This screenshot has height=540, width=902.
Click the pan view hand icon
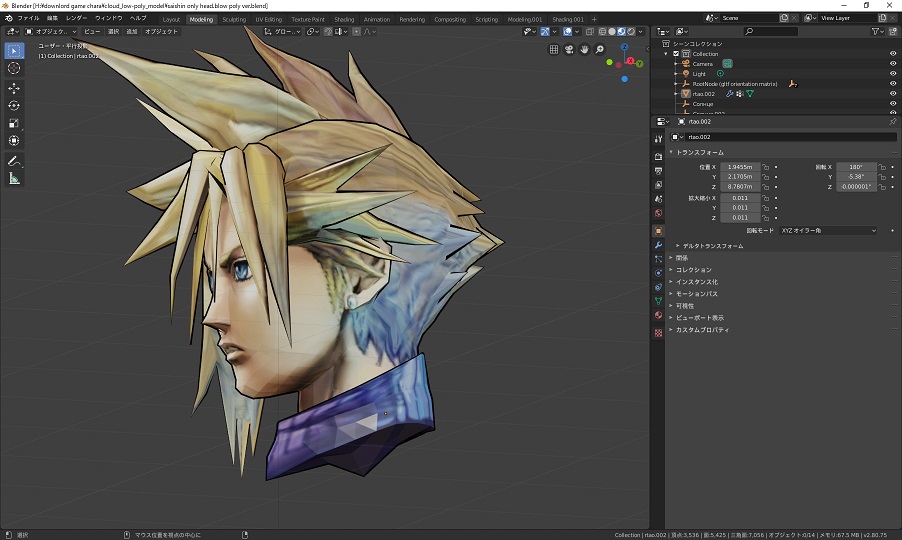coord(584,49)
